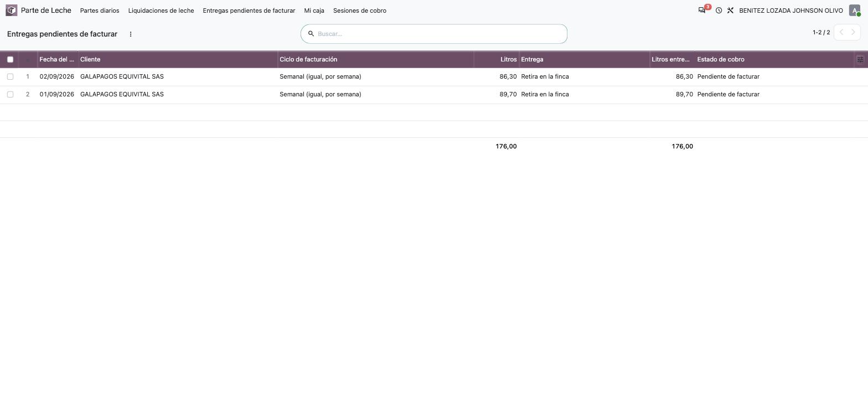
Task: Sort by the Estado de cobro header
Action: [774, 59]
